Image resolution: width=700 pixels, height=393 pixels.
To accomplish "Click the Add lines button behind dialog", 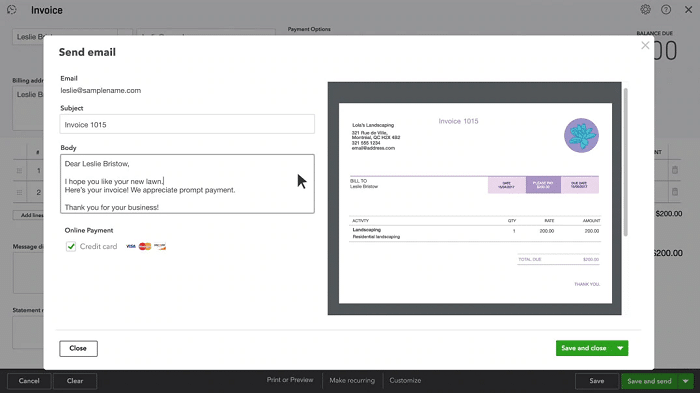I will (x=29, y=215).
